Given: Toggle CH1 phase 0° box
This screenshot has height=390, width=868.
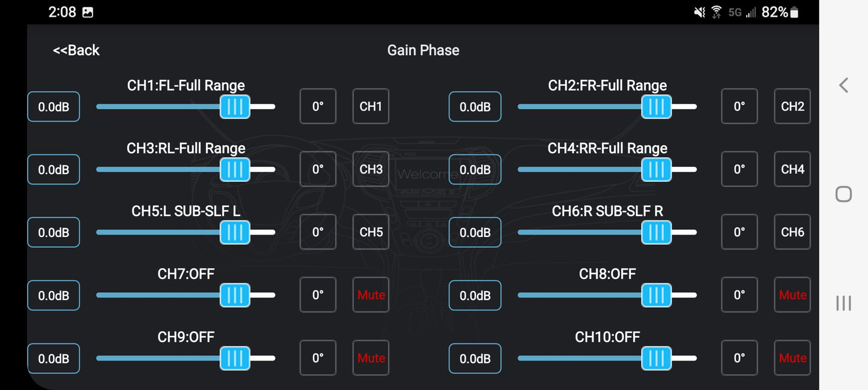Looking at the screenshot, I should point(318,106).
